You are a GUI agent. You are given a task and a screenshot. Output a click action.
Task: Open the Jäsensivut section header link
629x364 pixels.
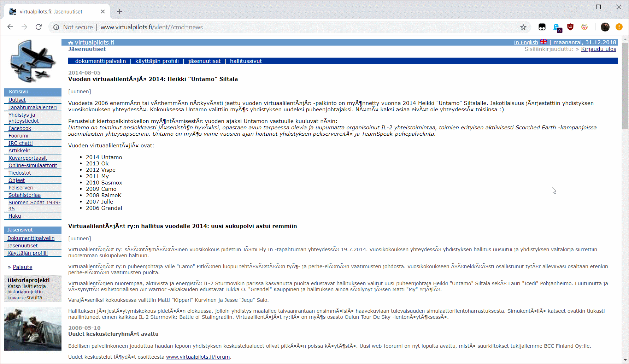click(20, 230)
